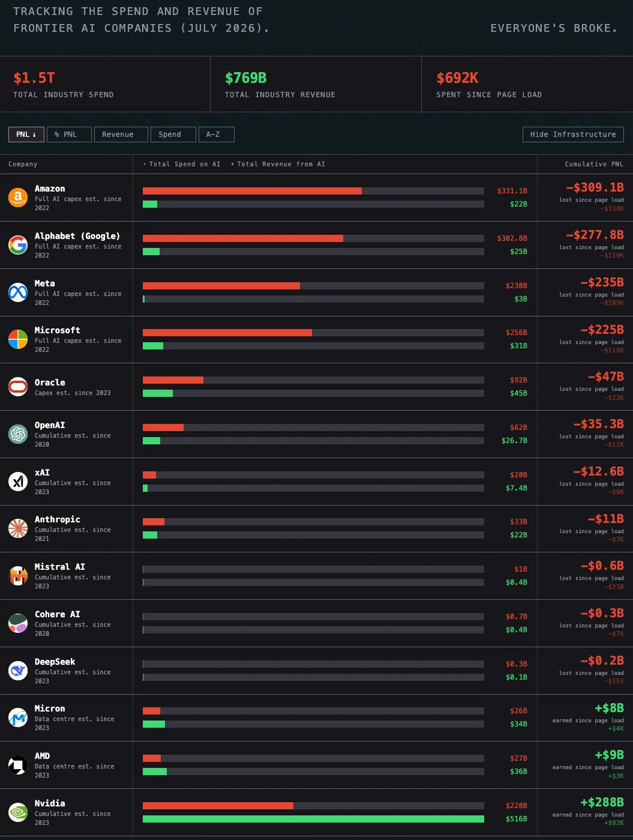
Task: Click the Nvidia logo icon
Action: (18, 812)
